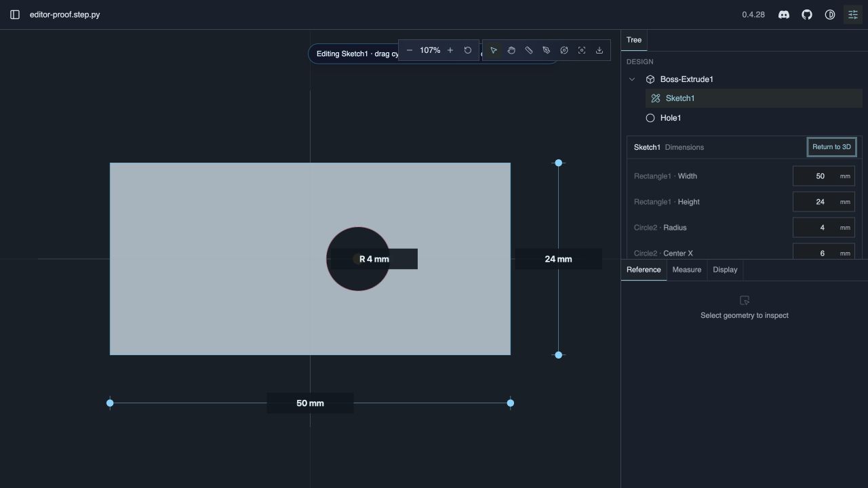Click the Boss-Extrude1 cube icon
Viewport: 868px width, 488px height.
pos(650,79)
